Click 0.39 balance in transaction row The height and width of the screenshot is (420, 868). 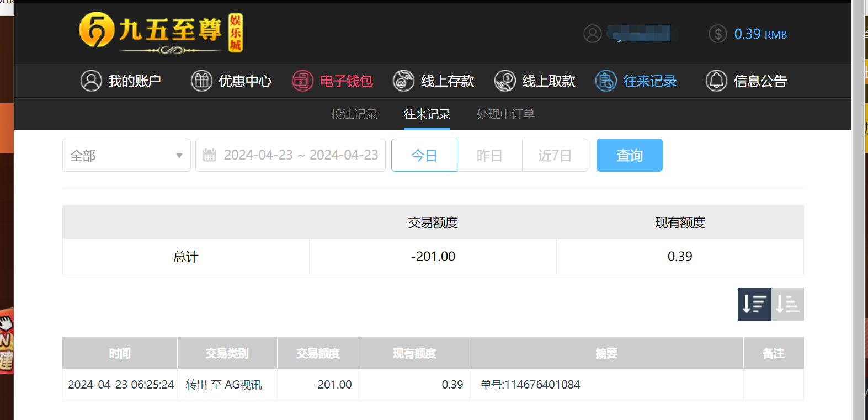coord(452,385)
